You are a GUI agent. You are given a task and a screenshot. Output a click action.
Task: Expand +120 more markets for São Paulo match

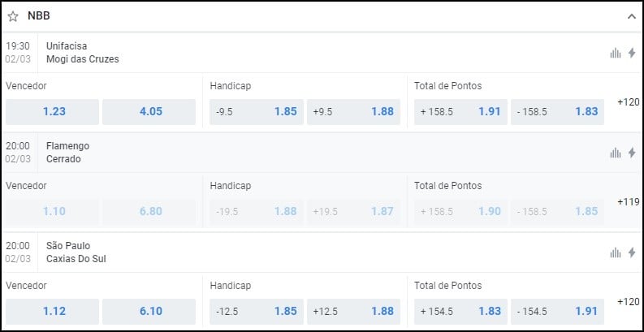click(x=629, y=302)
